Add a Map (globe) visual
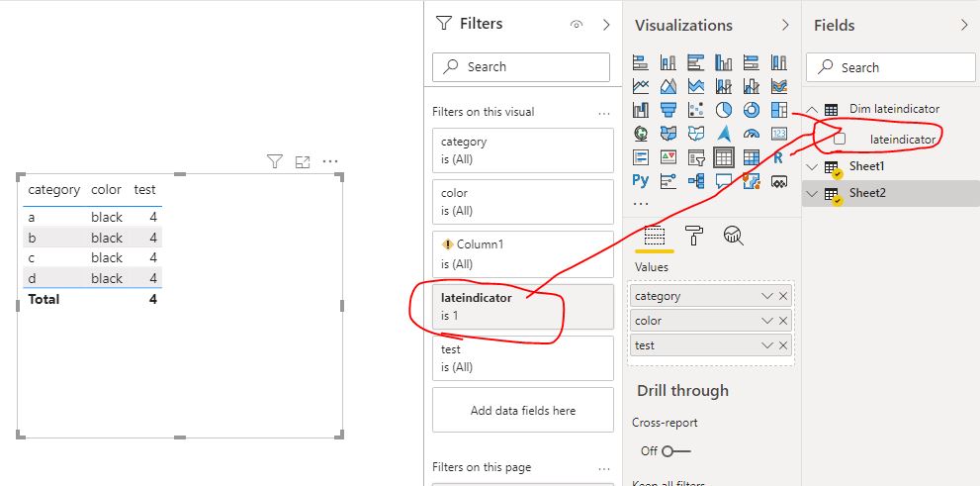The height and width of the screenshot is (486, 980). (x=641, y=134)
